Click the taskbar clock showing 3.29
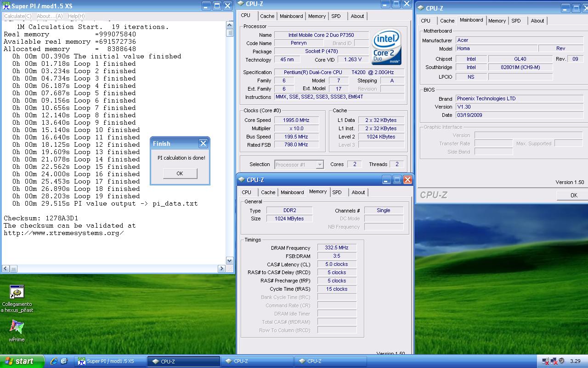This screenshot has width=588, height=368. 575,361
